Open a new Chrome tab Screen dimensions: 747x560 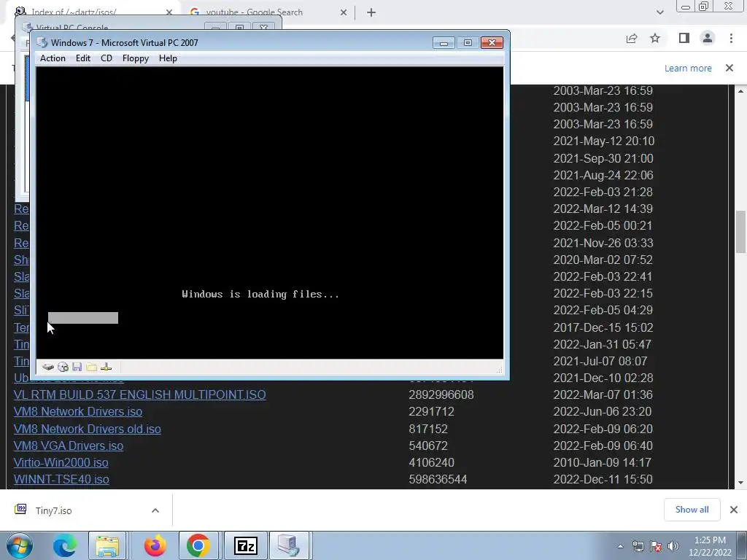coord(371,12)
